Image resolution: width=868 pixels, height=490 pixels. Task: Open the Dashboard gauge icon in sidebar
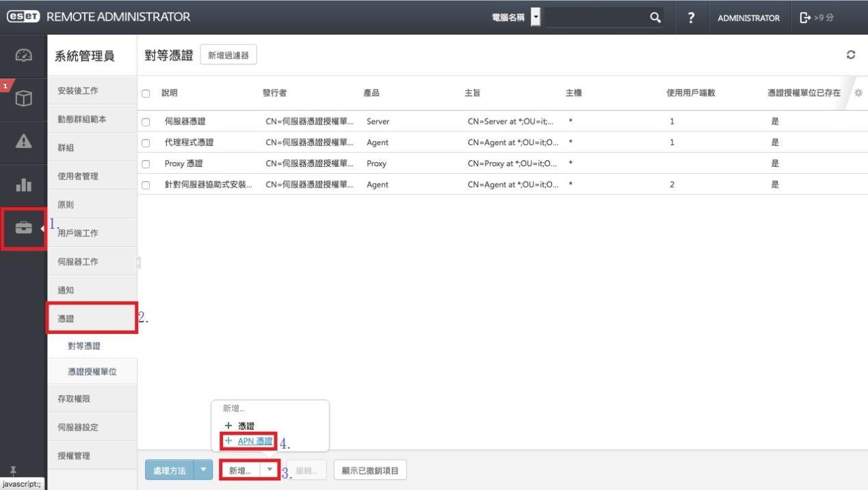pos(23,55)
